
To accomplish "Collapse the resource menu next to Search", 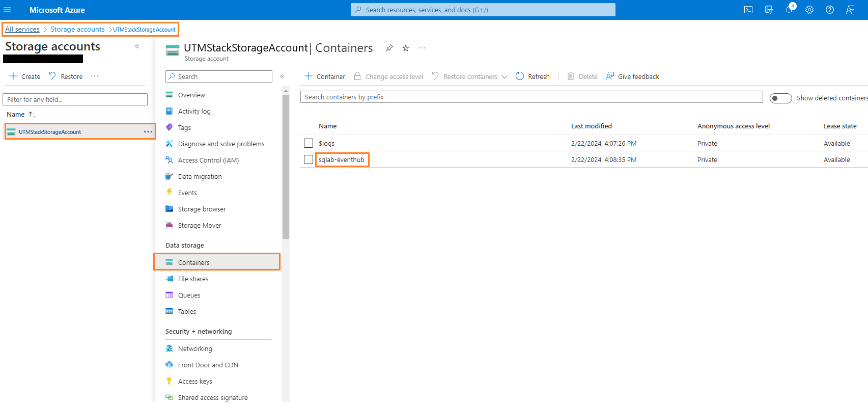I will 282,76.
